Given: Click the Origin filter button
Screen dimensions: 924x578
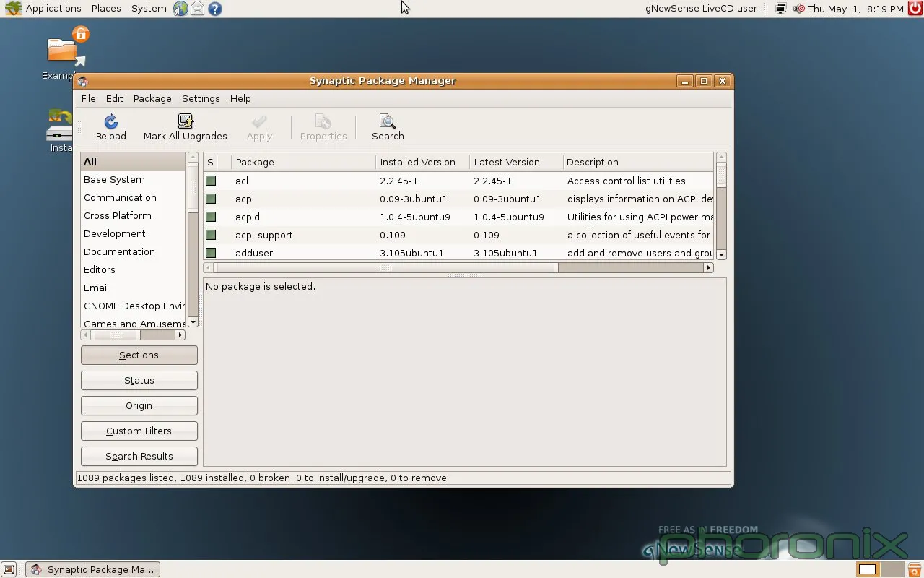Looking at the screenshot, I should point(139,405).
